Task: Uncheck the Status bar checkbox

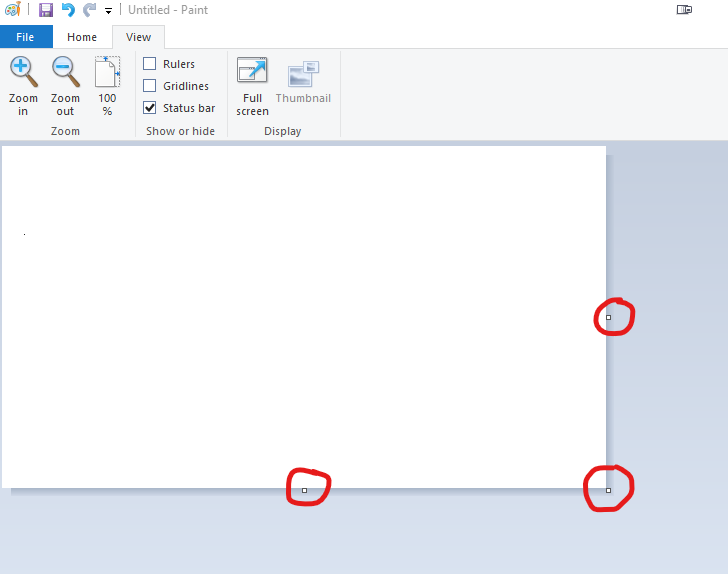Action: point(150,108)
